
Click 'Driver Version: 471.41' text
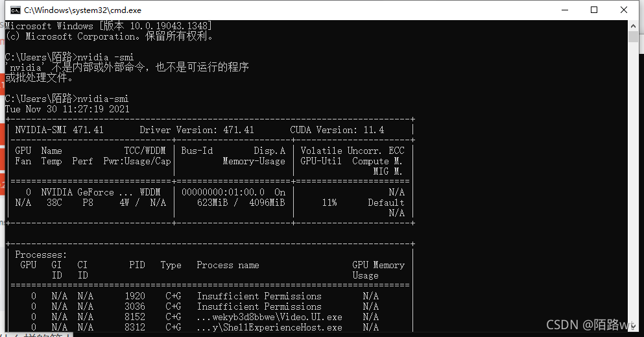point(197,130)
